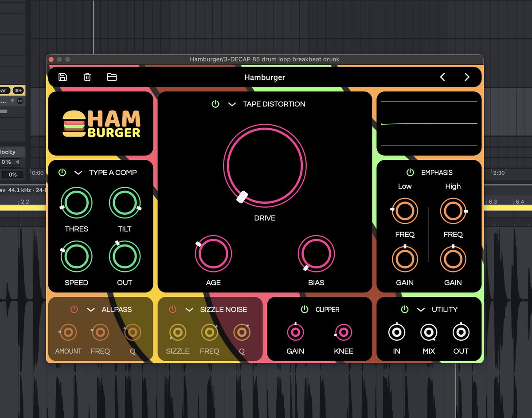The width and height of the screenshot is (532, 418).
Task: Click the BIAS knob
Action: tap(316, 254)
